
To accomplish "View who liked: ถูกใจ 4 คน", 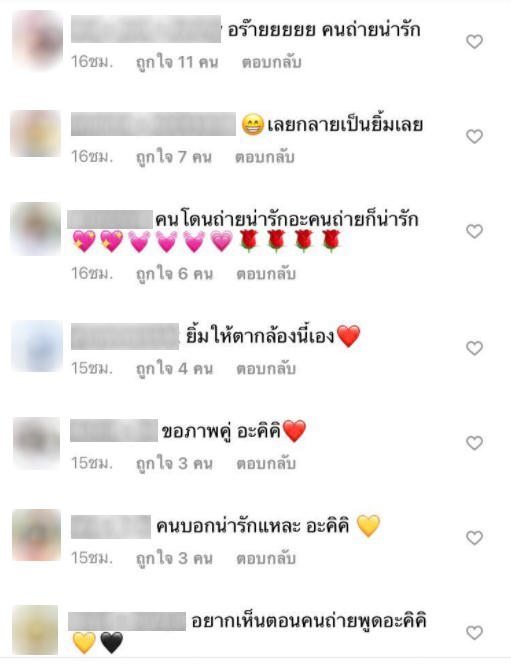I will click(174, 369).
